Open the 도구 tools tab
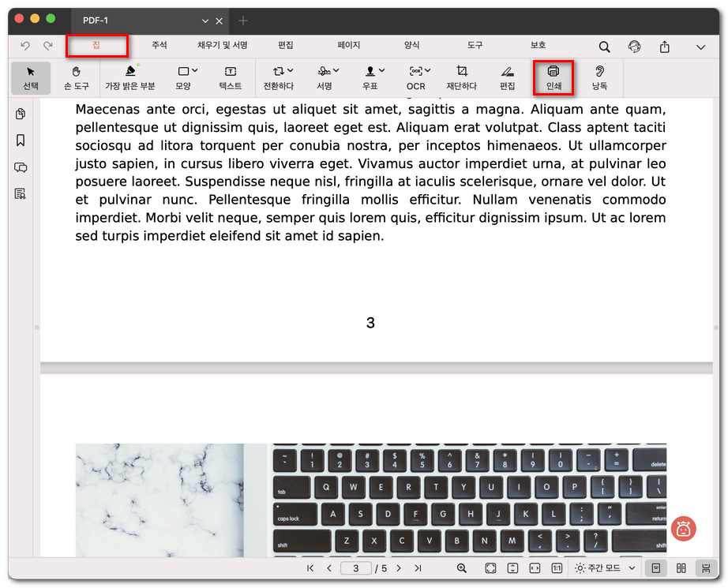The height and width of the screenshot is (588, 728). click(x=475, y=45)
